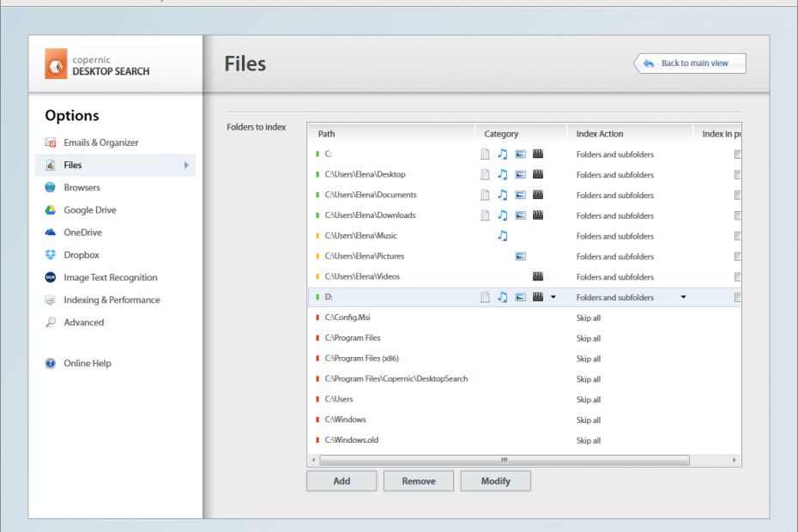Click the music note icon in Music folder row
This screenshot has width=798, height=532.
coord(502,236)
